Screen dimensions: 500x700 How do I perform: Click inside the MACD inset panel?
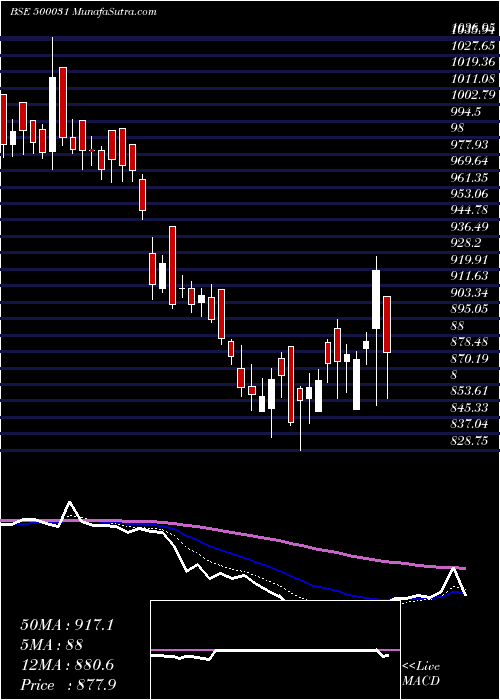click(275, 650)
